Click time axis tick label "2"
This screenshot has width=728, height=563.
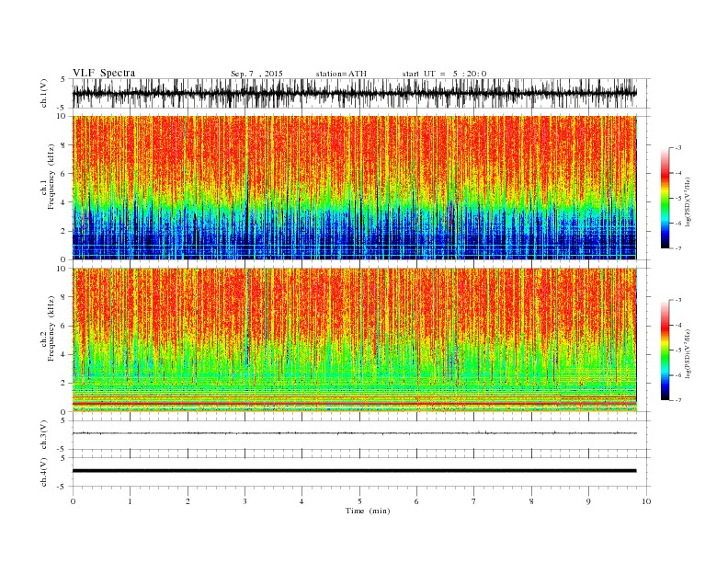coord(188,501)
